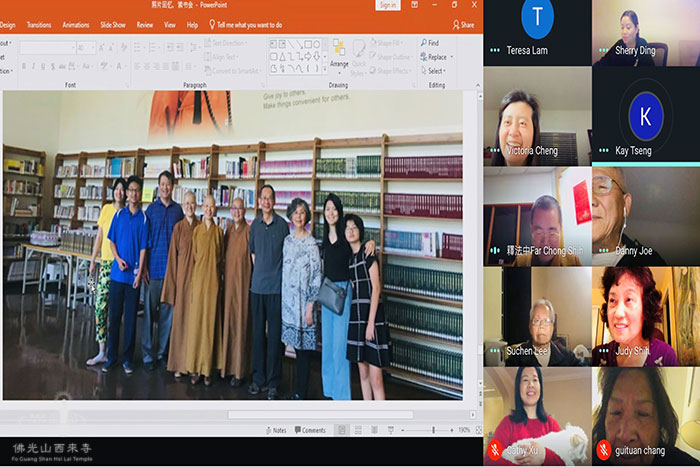Open the Arrange options in Drawing group
The image size is (700, 467).
tap(339, 56)
